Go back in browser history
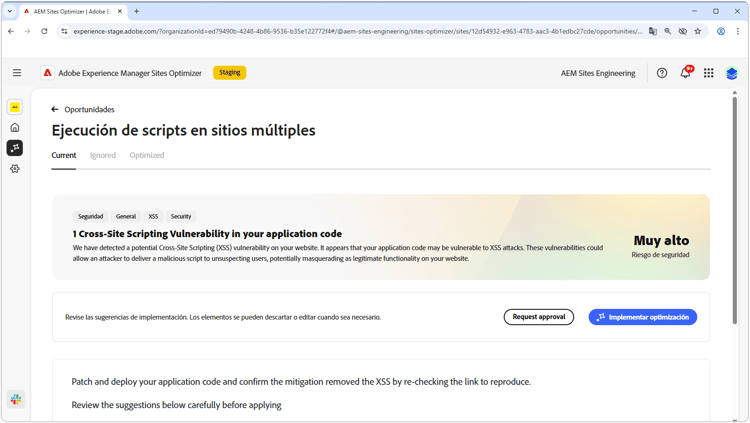 click(x=11, y=31)
